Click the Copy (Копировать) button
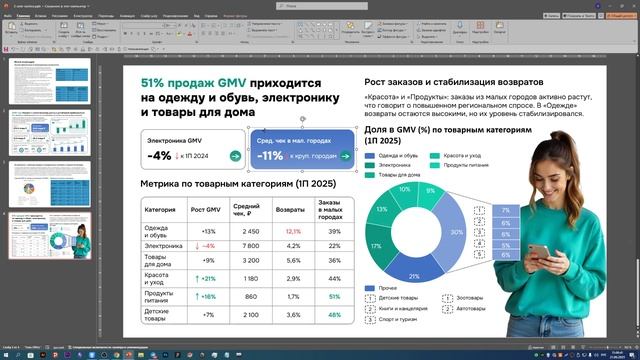The image size is (640, 360). 31,30
